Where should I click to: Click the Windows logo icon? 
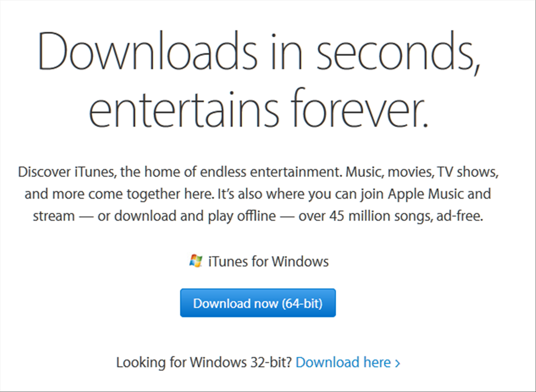pos(196,261)
